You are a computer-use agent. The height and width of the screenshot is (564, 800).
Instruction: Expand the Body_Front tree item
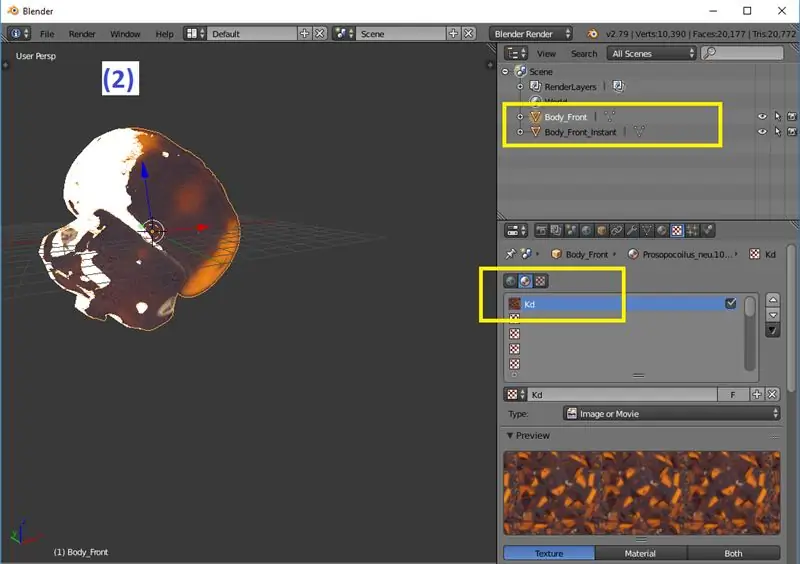point(520,117)
